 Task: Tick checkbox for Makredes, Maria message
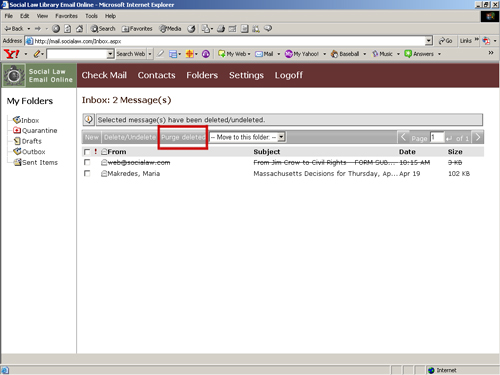pos(87,173)
